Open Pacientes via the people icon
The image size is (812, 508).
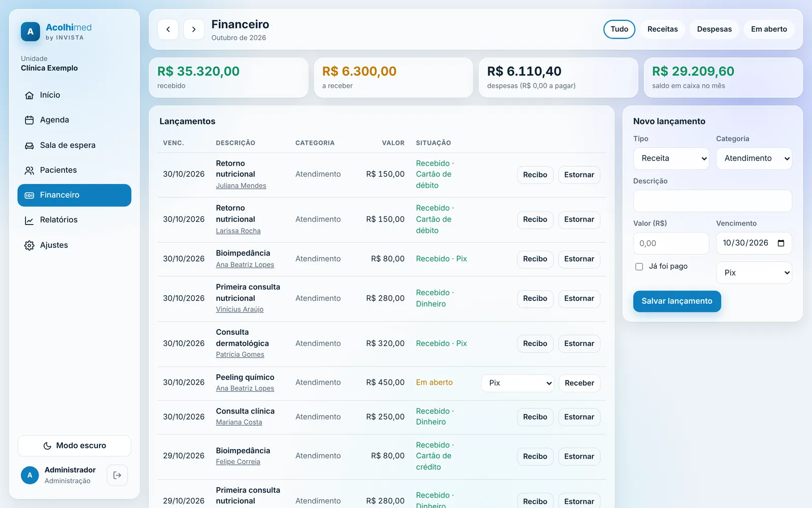29,171
